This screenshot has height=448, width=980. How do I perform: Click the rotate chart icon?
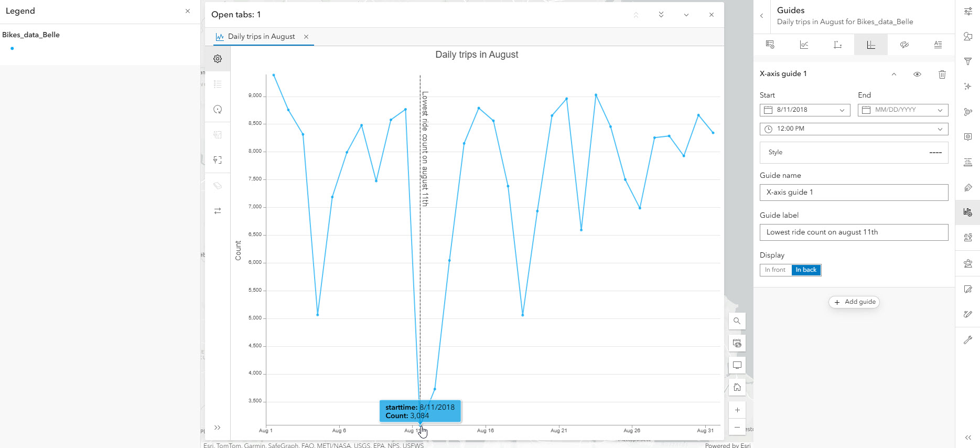pyautogui.click(x=218, y=109)
